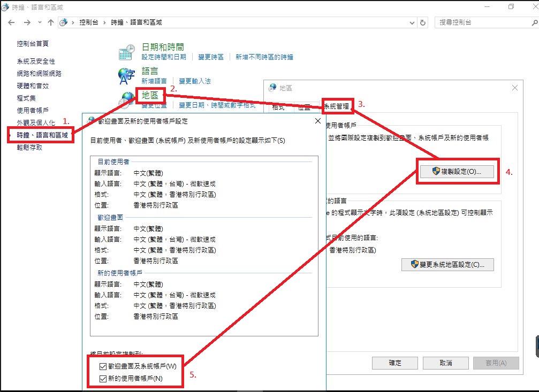
Task: Click the forward arrow navigation button
Action: (27, 22)
